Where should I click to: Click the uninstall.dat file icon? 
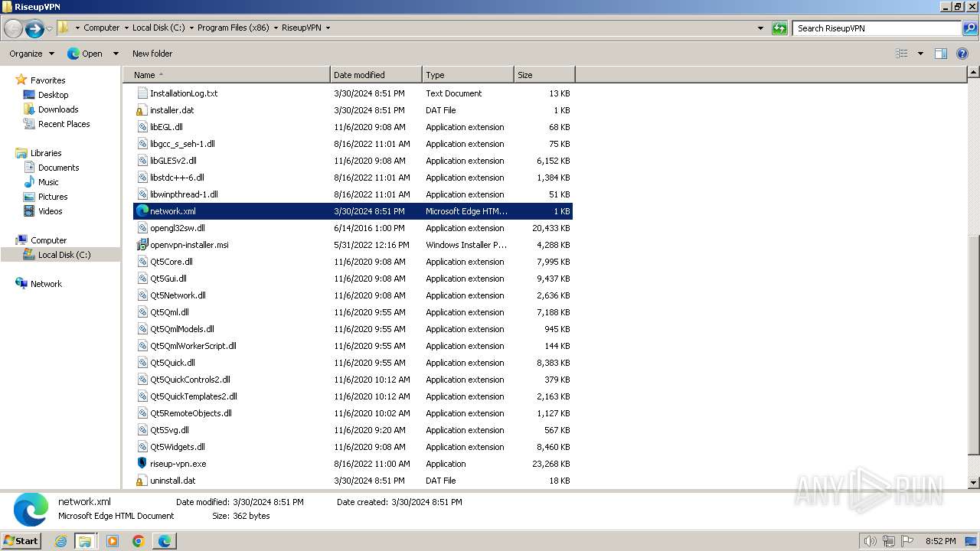point(142,481)
